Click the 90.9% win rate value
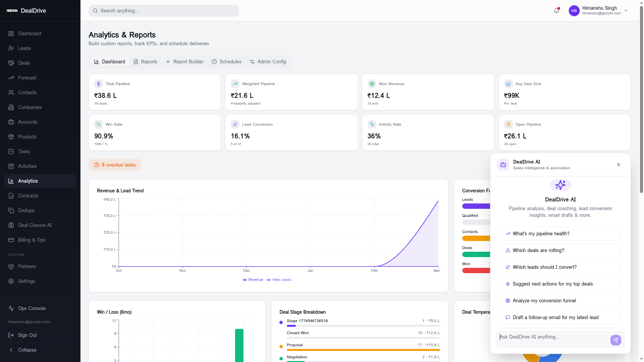Viewport: 644px width, 362px height. [104, 136]
